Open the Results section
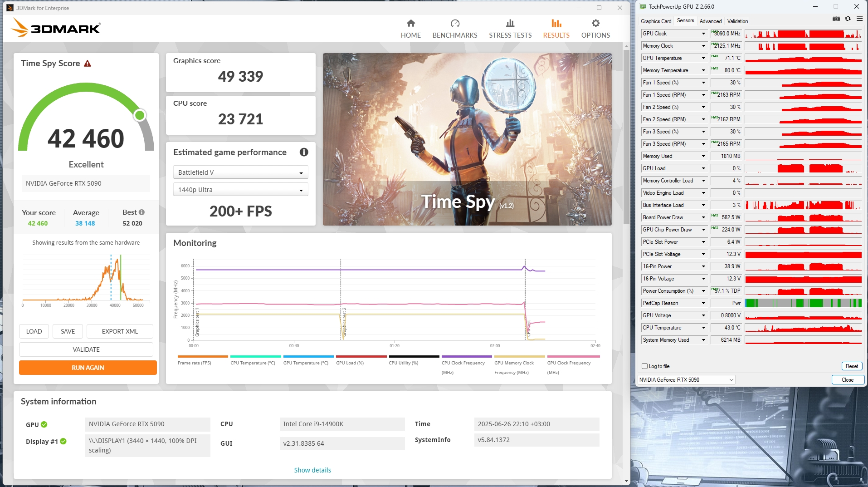 [x=556, y=29]
